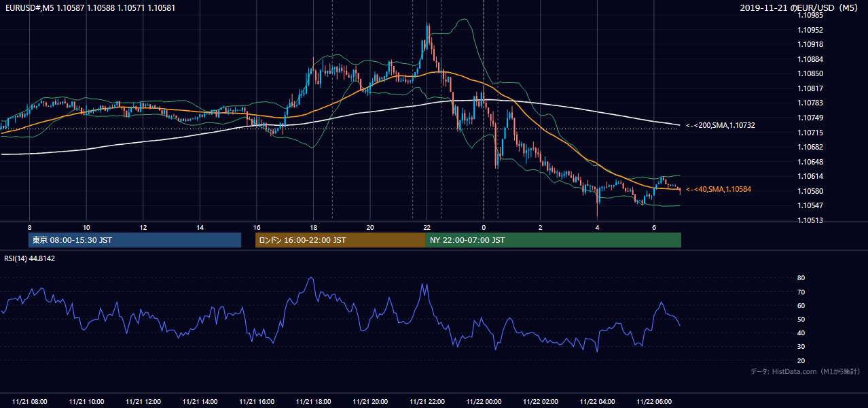Click hour label 0 below the price chart
The width and height of the screenshot is (868, 408).
click(x=484, y=227)
